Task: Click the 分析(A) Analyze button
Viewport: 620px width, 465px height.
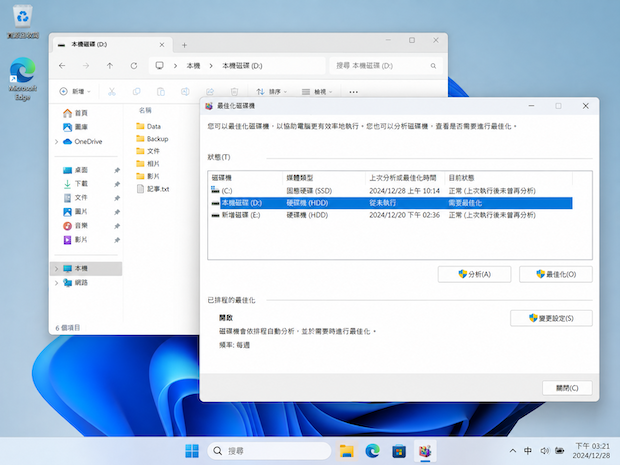Action: [474, 274]
